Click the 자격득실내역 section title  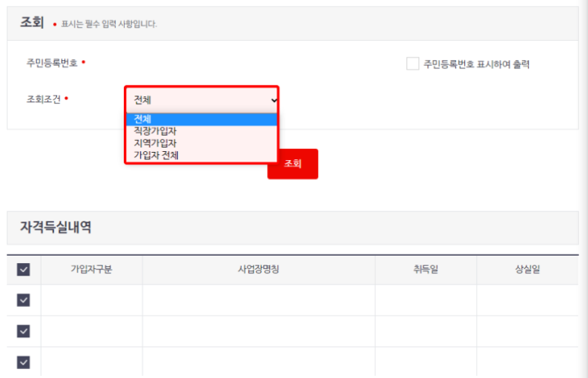click(56, 228)
